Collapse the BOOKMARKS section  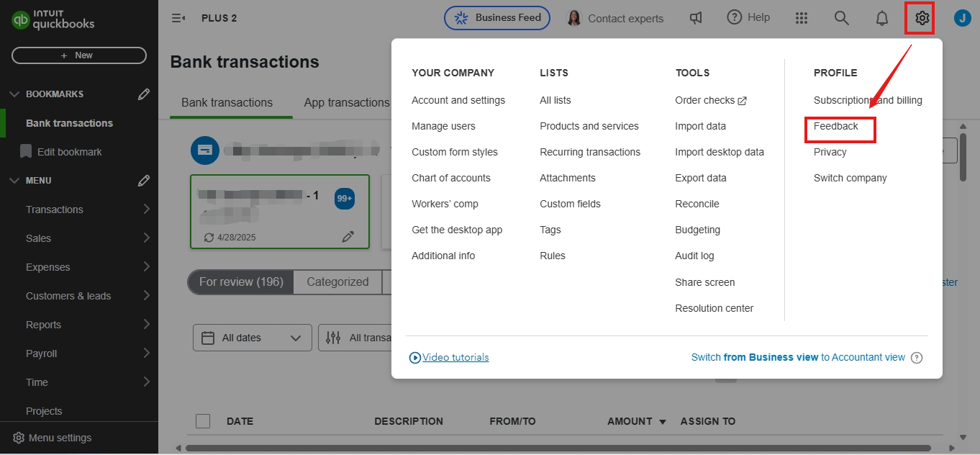(x=14, y=94)
